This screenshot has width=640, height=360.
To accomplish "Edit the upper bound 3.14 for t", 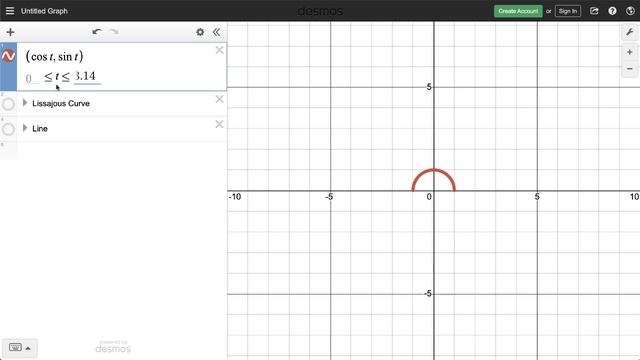I will pos(87,77).
